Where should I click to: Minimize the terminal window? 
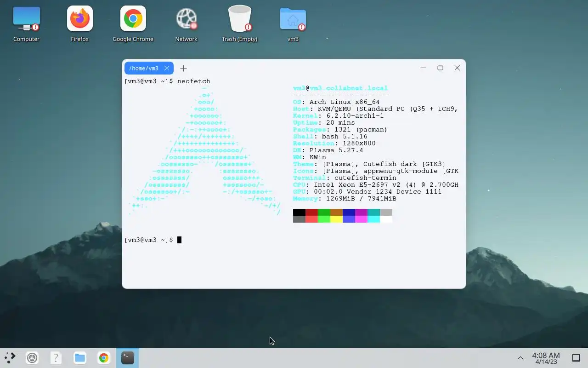424,68
